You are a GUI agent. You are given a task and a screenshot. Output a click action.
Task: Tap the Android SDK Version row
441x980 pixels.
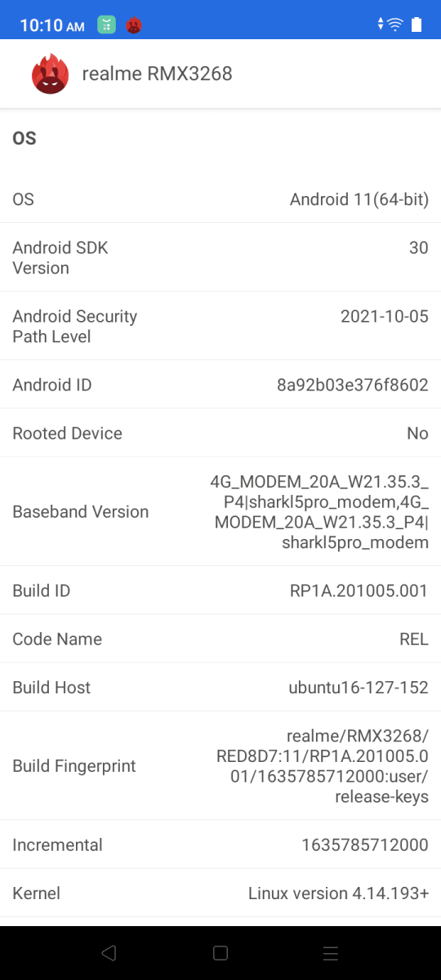[x=220, y=257]
